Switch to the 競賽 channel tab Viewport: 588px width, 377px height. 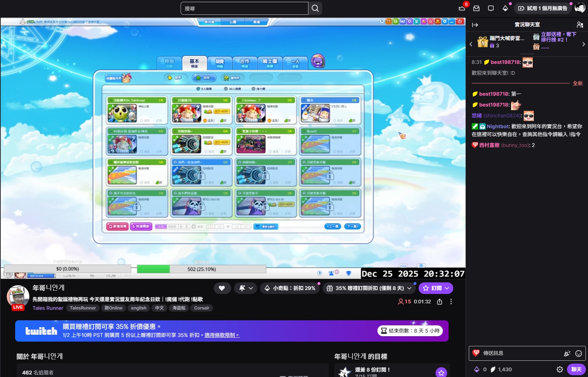[220, 63]
